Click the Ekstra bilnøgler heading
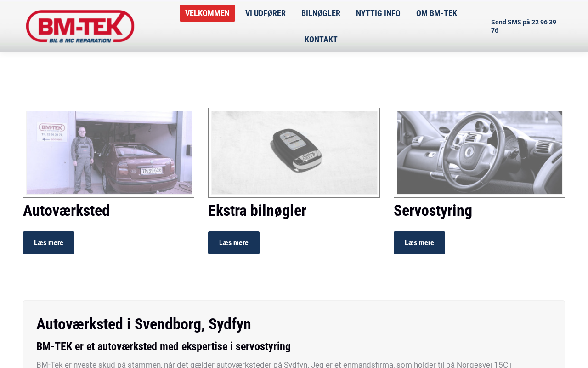 [x=257, y=211]
